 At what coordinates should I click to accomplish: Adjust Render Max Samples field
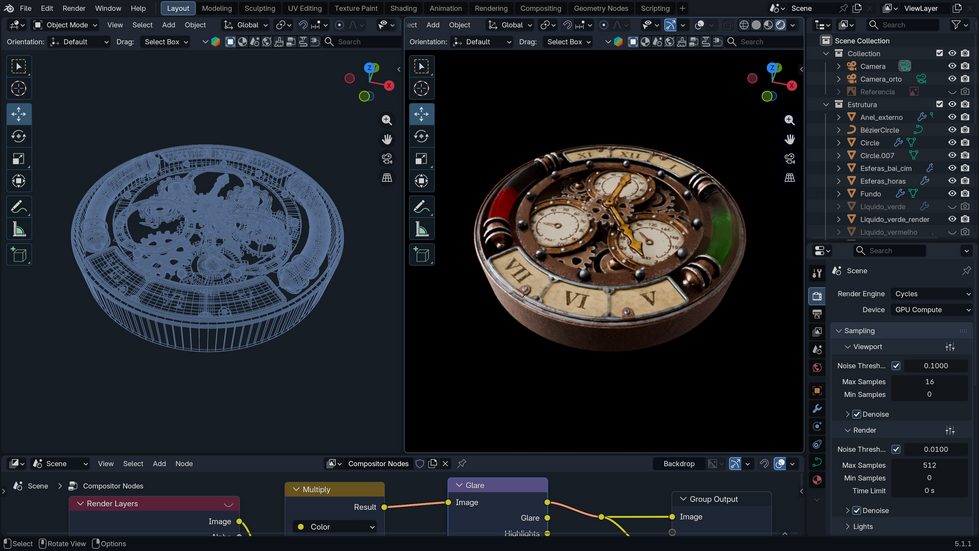[929, 465]
